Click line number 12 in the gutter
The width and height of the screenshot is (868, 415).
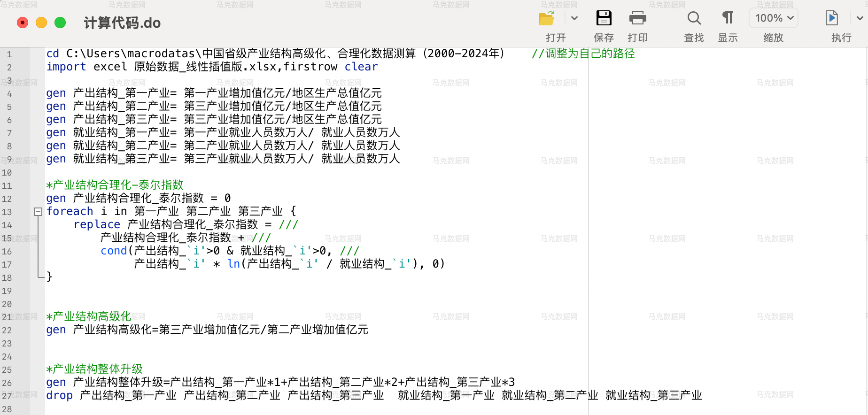(7, 199)
